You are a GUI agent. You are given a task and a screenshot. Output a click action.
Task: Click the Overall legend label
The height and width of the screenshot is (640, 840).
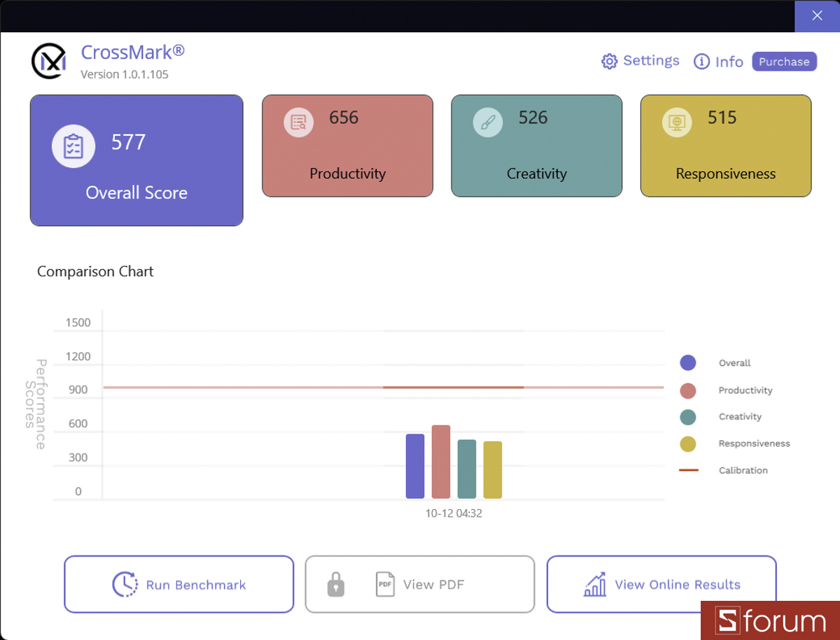click(x=734, y=363)
